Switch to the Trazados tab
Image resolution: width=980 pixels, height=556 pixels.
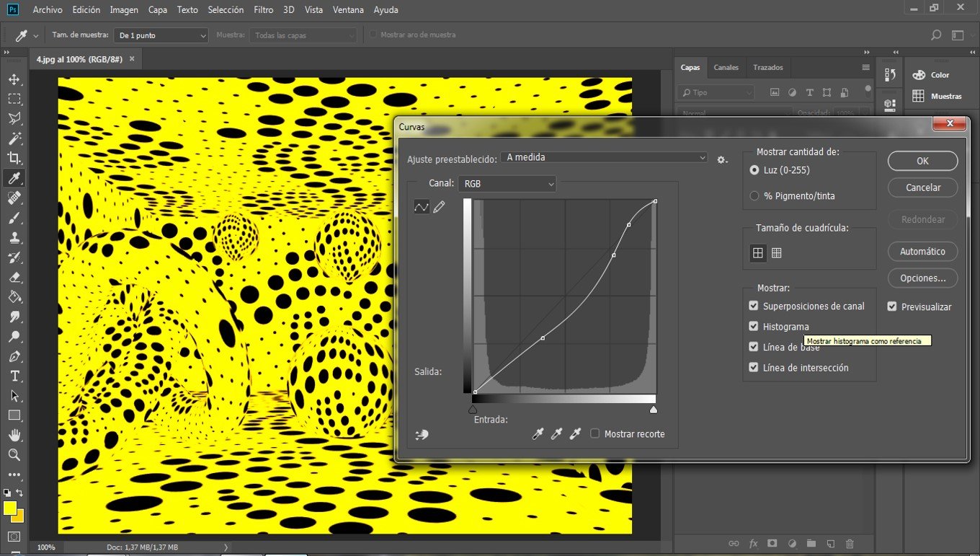768,67
